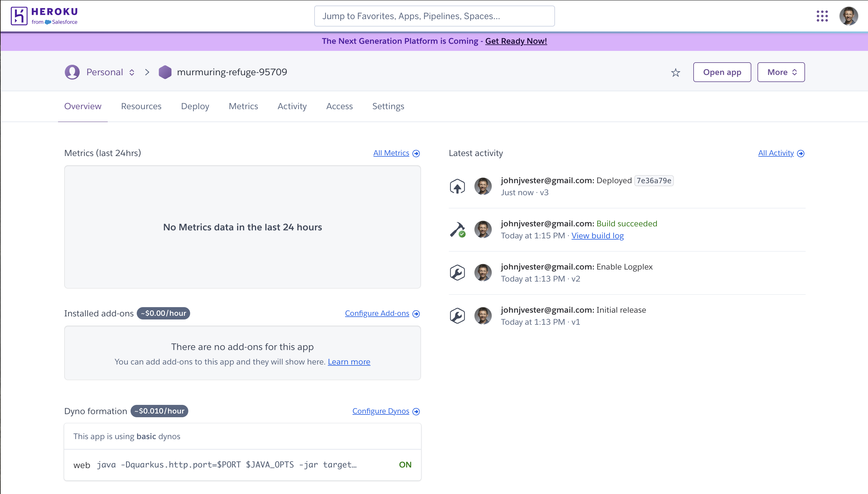Image resolution: width=868 pixels, height=494 pixels.
Task: Click the hexagon icon beside murmuring-refuge-95709
Action: [165, 72]
